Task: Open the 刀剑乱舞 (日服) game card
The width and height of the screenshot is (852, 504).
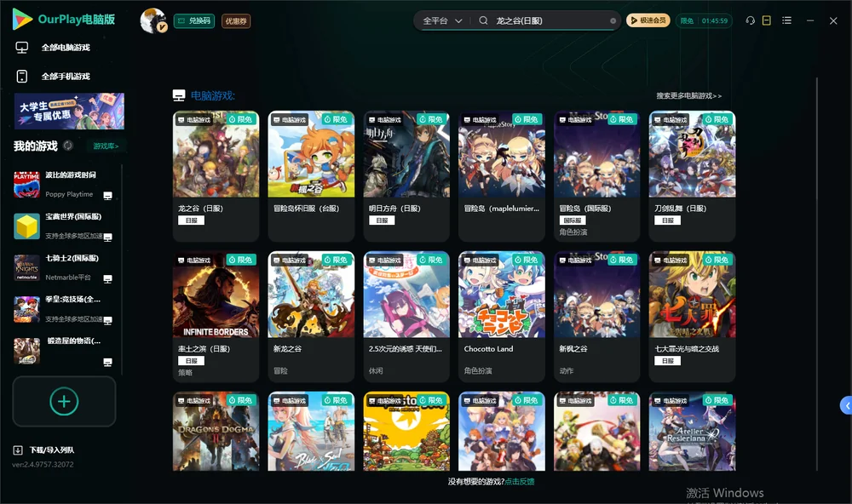Action: click(692, 176)
